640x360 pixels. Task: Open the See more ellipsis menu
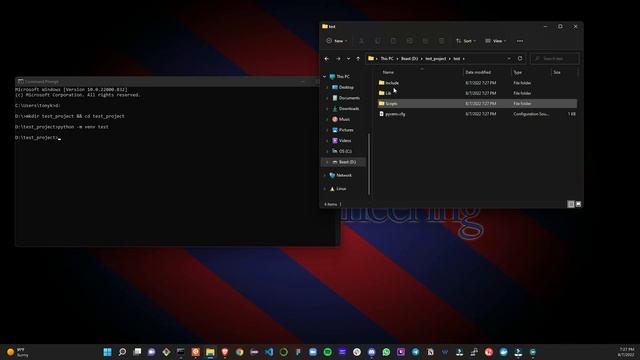pyautogui.click(x=520, y=41)
